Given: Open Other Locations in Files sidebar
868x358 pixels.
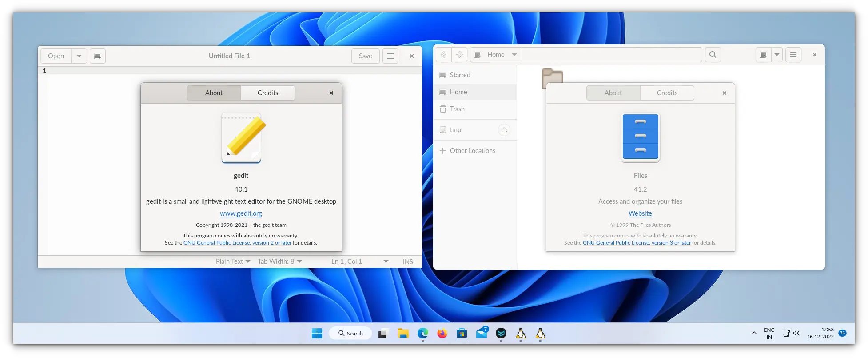Looking at the screenshot, I should (x=475, y=151).
